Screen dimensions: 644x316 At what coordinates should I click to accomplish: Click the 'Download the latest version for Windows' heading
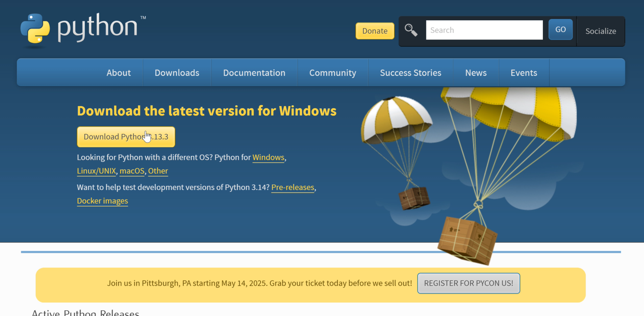coord(207,111)
